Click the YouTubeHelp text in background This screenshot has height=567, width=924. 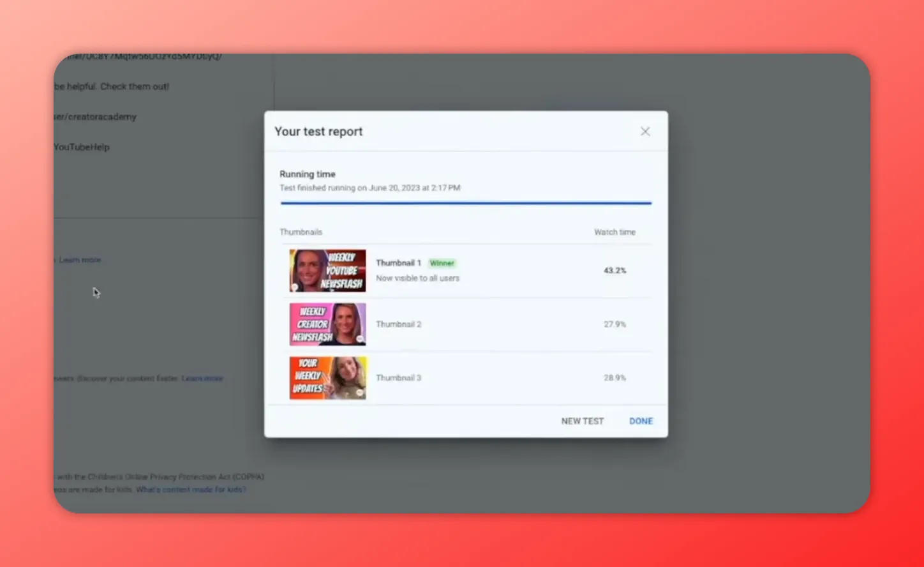click(x=82, y=147)
